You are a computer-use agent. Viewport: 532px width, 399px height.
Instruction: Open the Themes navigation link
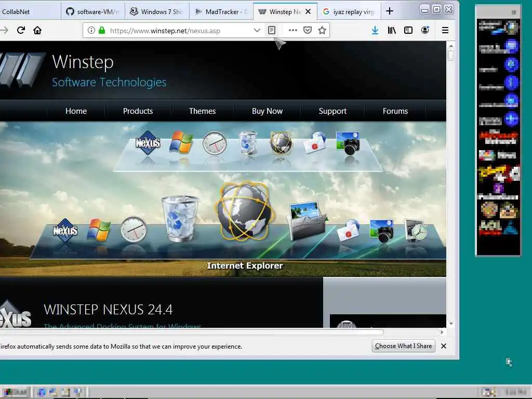point(202,111)
